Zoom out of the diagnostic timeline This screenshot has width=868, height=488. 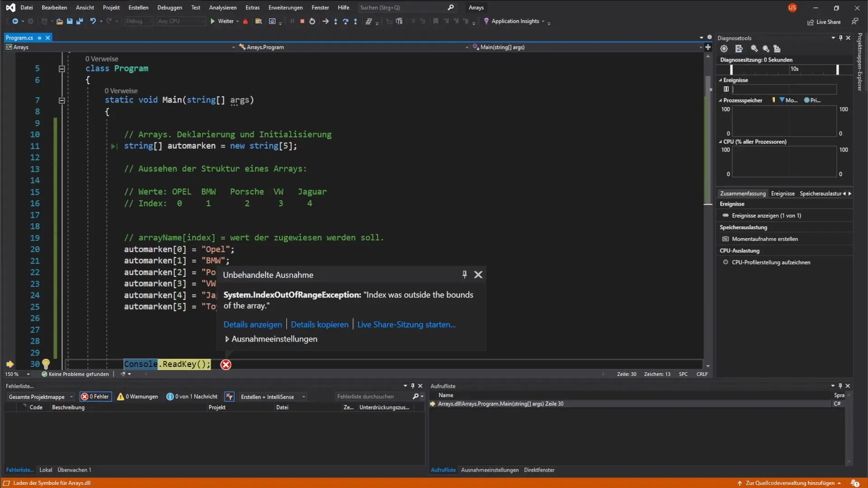766,49
